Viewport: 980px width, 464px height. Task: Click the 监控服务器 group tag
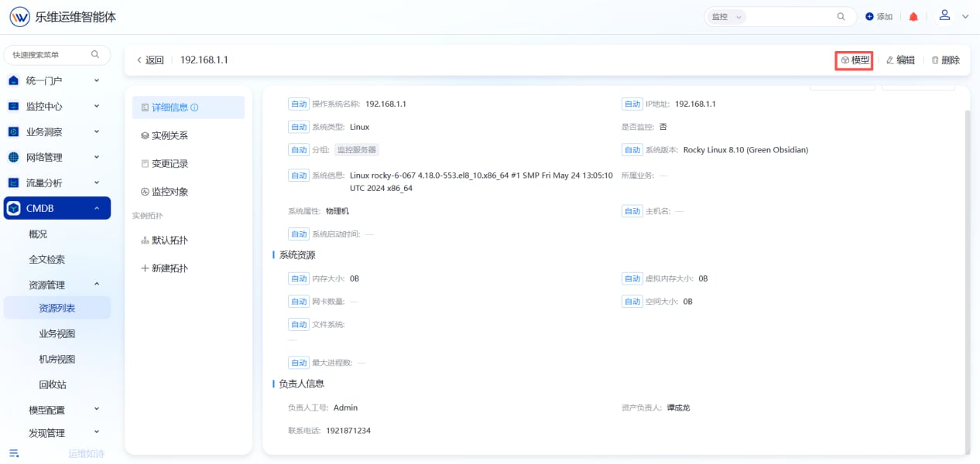[x=357, y=150]
